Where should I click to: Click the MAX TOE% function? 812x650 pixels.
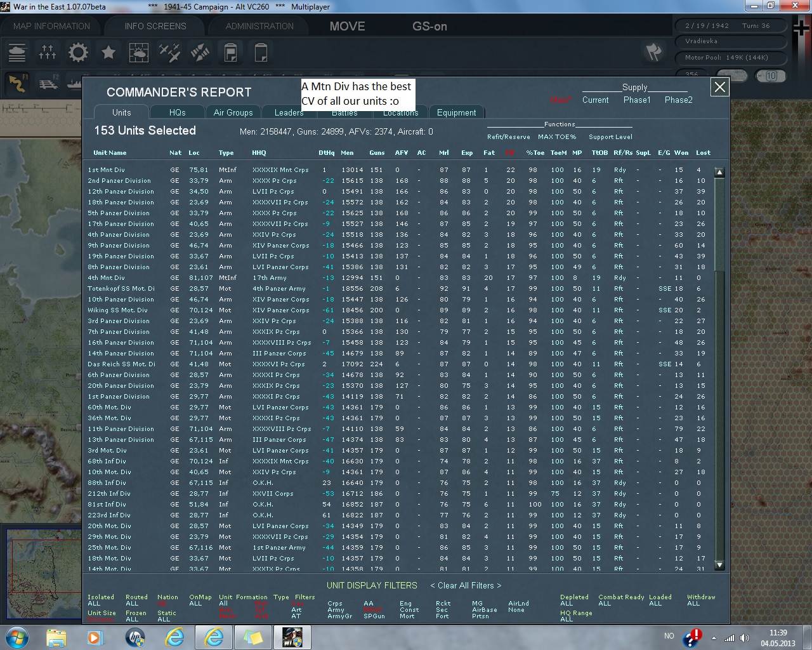click(557, 136)
